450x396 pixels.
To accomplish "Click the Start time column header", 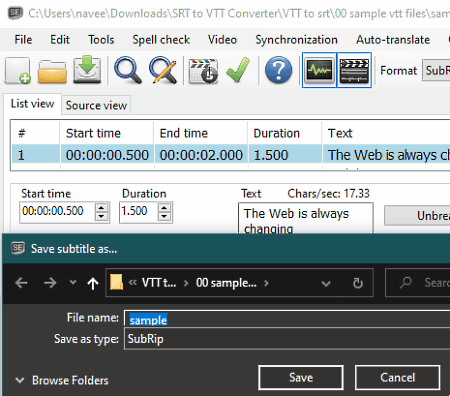I will click(x=107, y=133).
